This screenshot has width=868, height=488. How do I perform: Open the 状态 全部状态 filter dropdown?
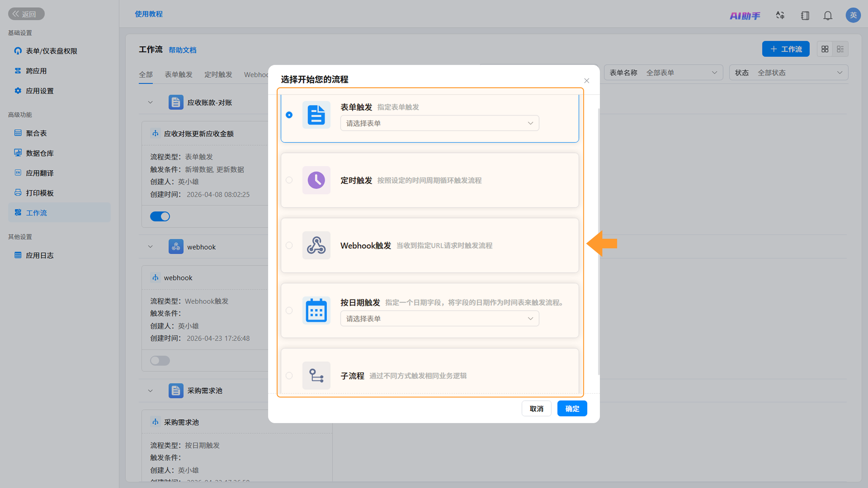[x=789, y=72]
